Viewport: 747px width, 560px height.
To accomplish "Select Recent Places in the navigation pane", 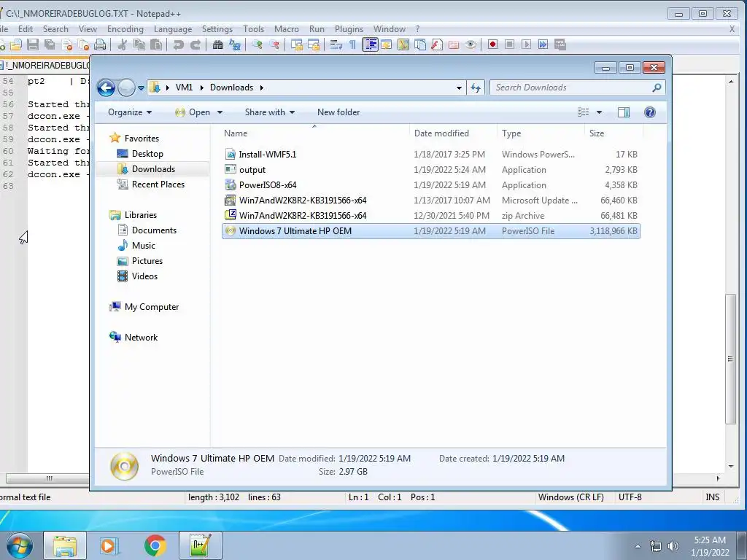I will [x=152, y=184].
